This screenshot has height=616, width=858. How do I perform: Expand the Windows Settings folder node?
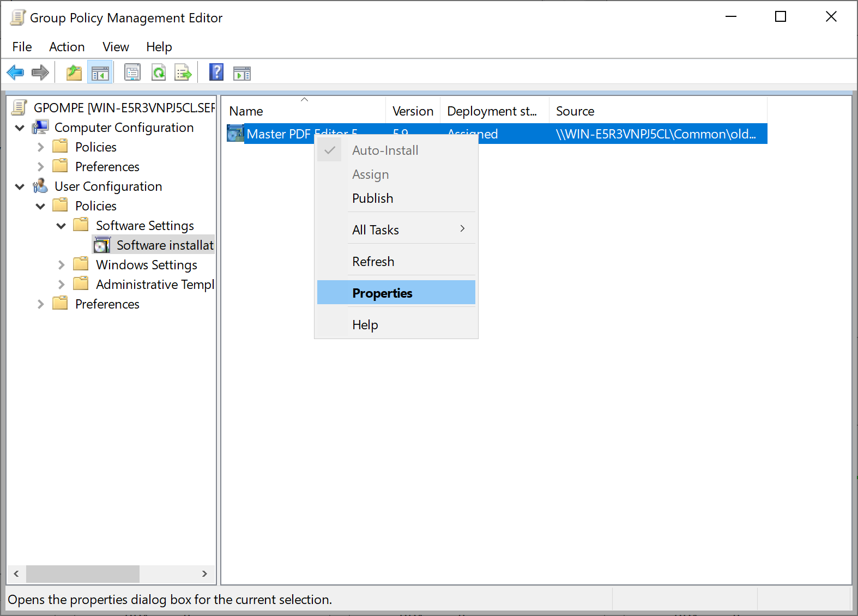61,265
